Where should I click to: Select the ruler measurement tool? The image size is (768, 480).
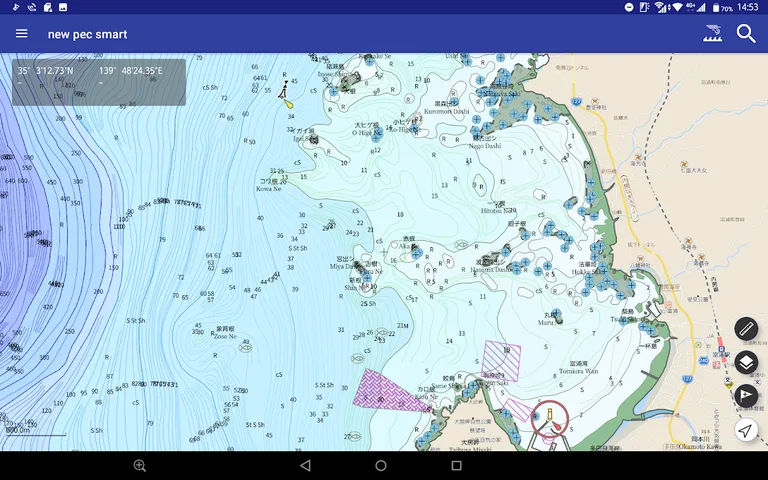point(746,329)
